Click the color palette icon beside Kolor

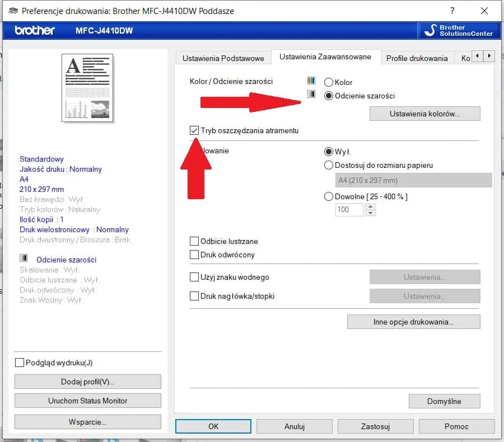(311, 81)
